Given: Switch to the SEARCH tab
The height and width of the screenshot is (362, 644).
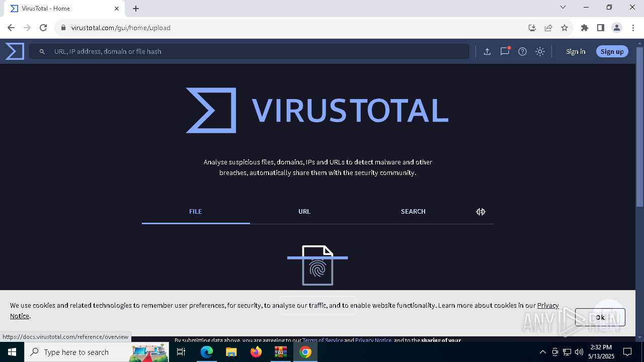Looking at the screenshot, I should (413, 212).
